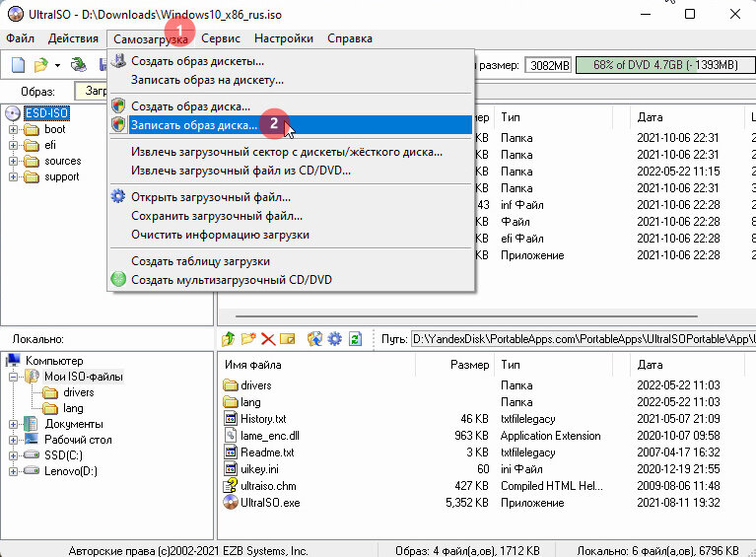Click the 'Имя файла' column header
Image resolution: width=756 pixels, height=557 pixels.
click(316, 365)
